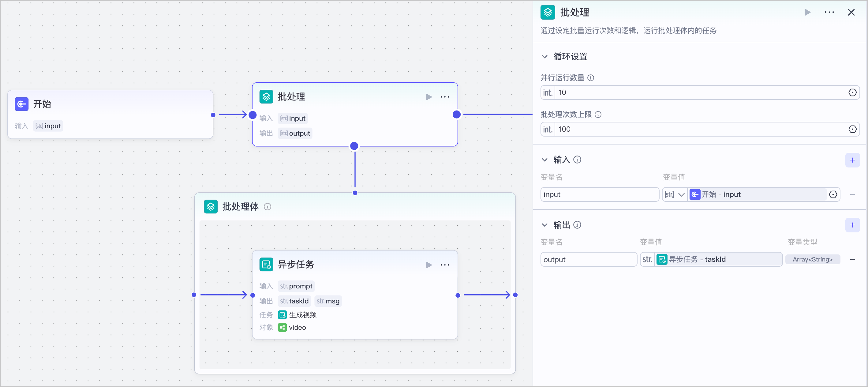Run the 异步任务 node with its play button
Image resolution: width=868 pixels, height=387 pixels.
point(428,265)
